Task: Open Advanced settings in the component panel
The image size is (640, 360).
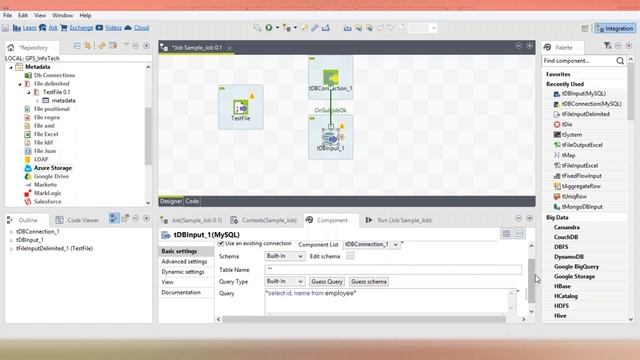Action: coord(184,261)
